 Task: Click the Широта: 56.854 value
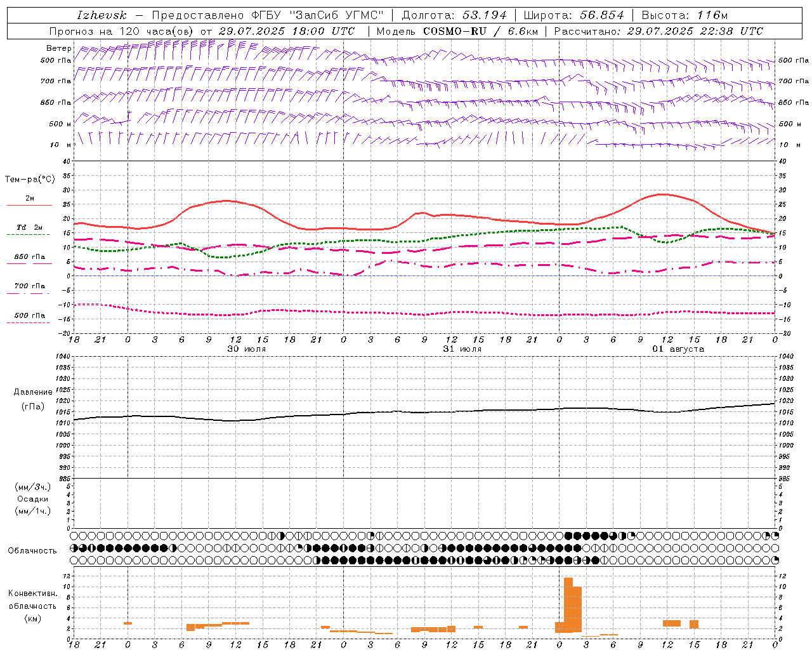click(573, 15)
